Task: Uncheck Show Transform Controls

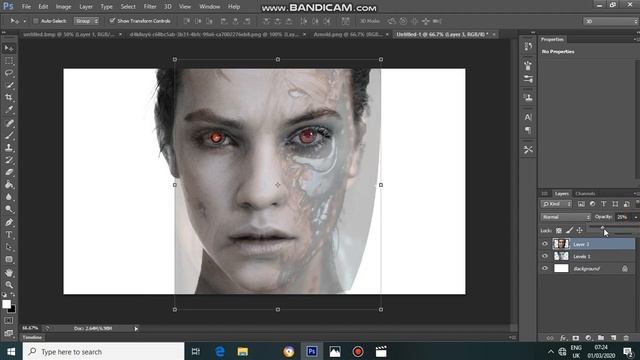Action: coord(112,21)
